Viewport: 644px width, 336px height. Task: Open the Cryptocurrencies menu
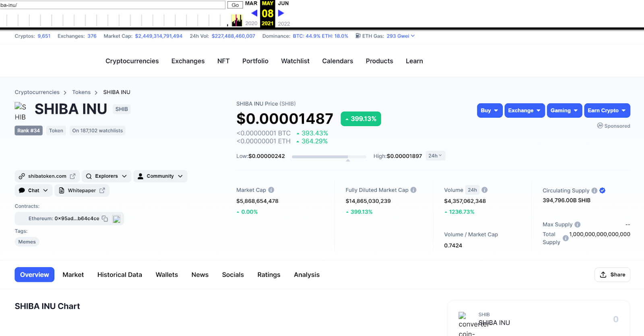pyautogui.click(x=132, y=61)
